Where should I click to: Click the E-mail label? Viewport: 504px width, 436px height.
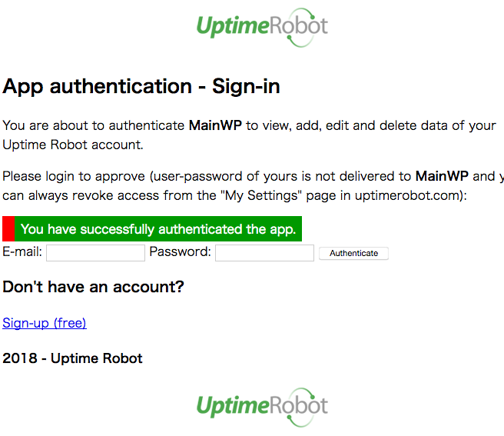coord(22,251)
